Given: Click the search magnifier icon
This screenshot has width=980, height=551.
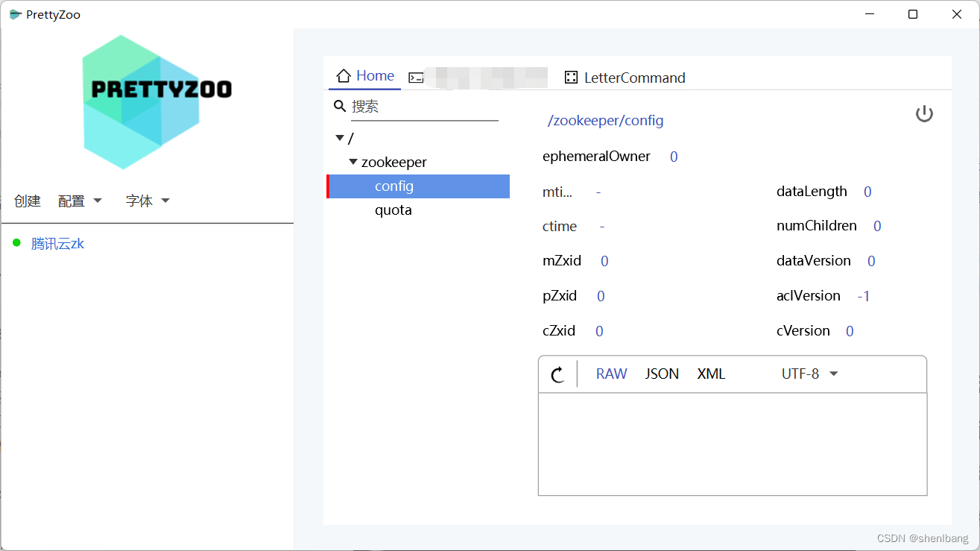Looking at the screenshot, I should 339,106.
